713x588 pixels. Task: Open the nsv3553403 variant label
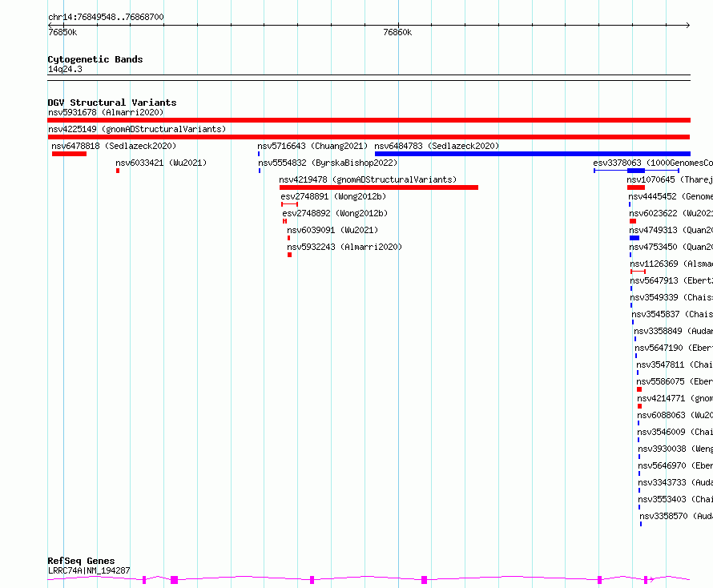coord(675,499)
